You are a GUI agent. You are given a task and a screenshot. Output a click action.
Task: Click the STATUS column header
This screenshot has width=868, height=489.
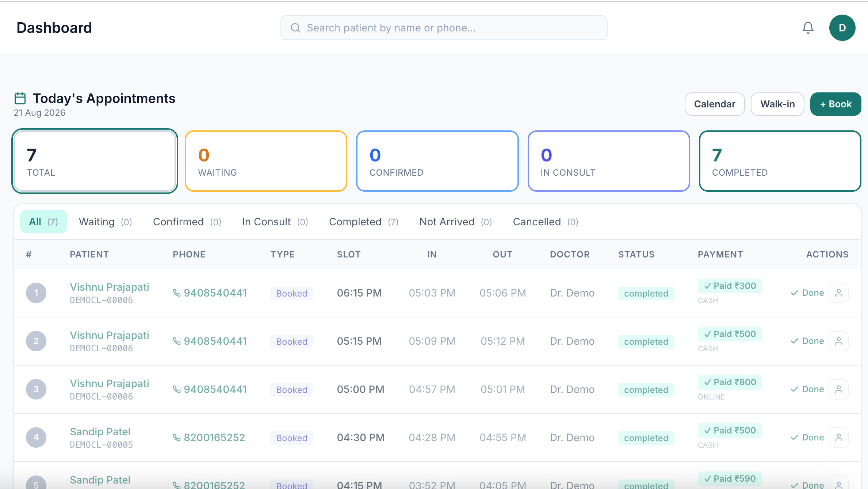pos(636,255)
